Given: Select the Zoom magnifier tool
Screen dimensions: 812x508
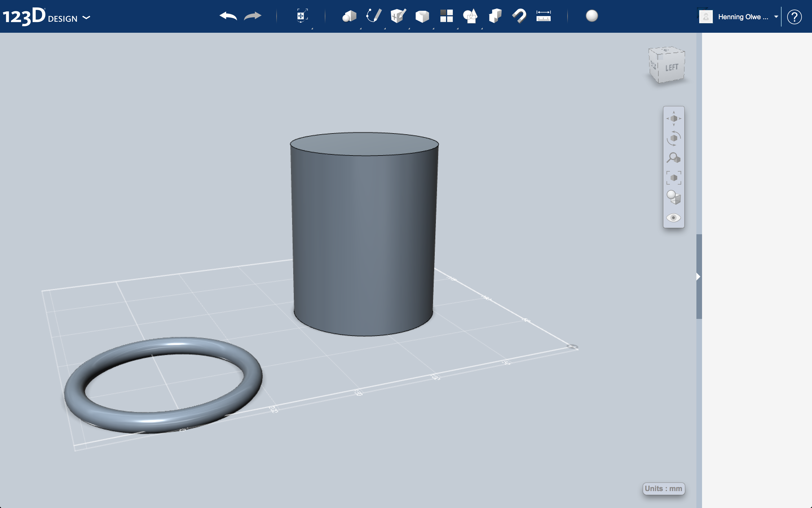Looking at the screenshot, I should 673,158.
